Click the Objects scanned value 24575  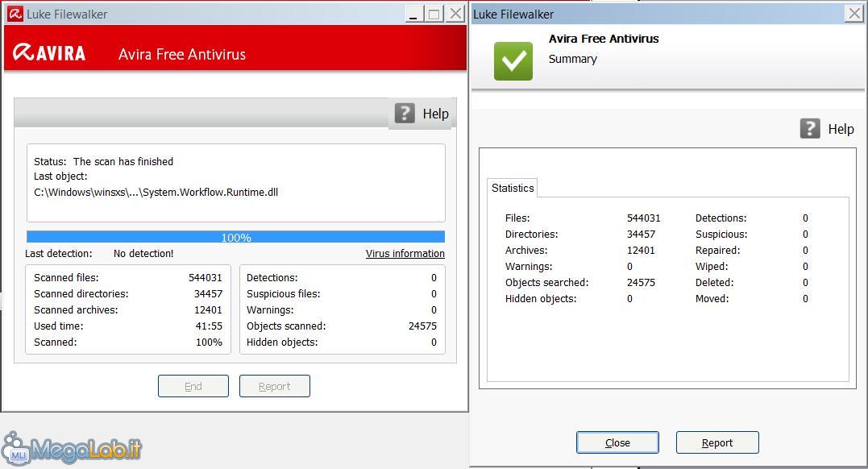(423, 326)
